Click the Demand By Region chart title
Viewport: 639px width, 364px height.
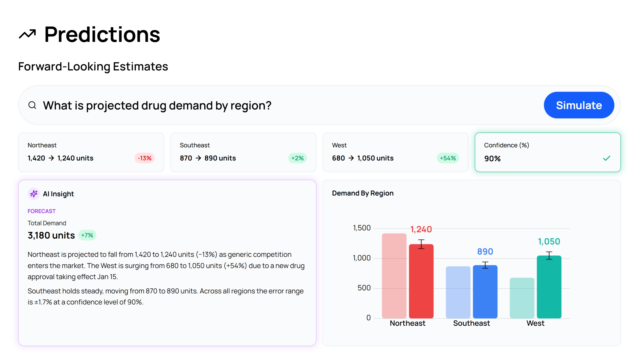pyautogui.click(x=362, y=193)
